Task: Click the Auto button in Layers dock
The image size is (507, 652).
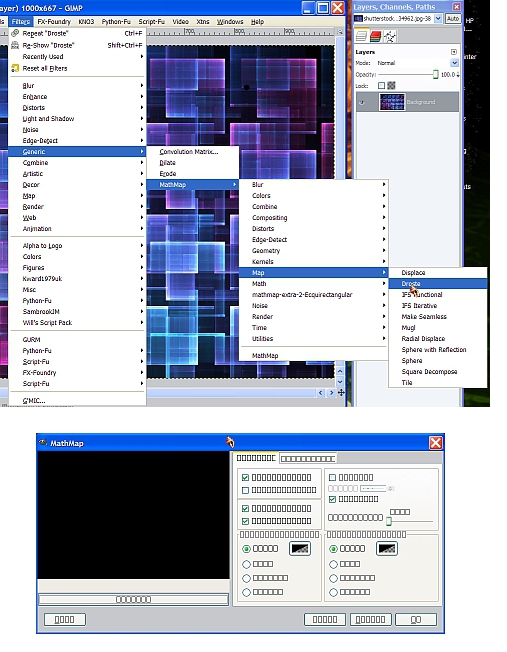Action: click(x=453, y=18)
